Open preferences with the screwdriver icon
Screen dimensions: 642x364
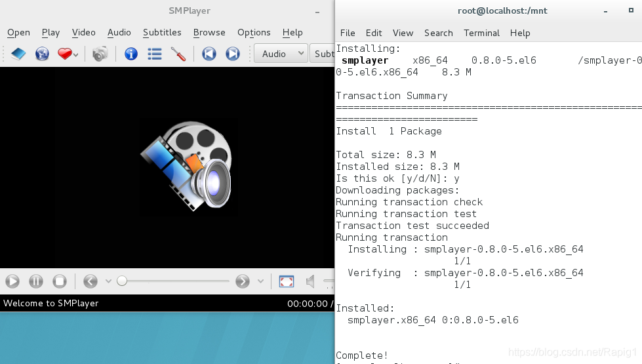click(x=178, y=54)
